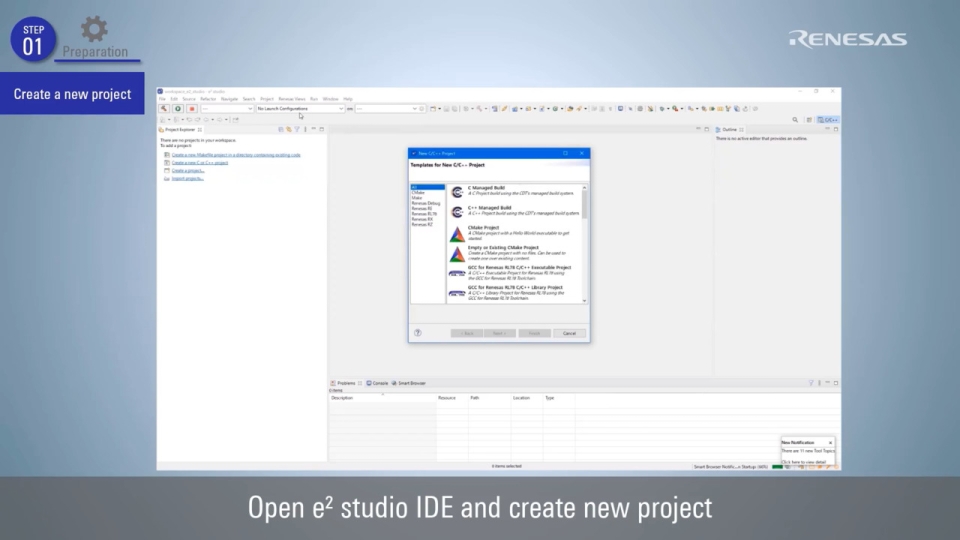
Task: Open the Search menu
Action: point(249,99)
